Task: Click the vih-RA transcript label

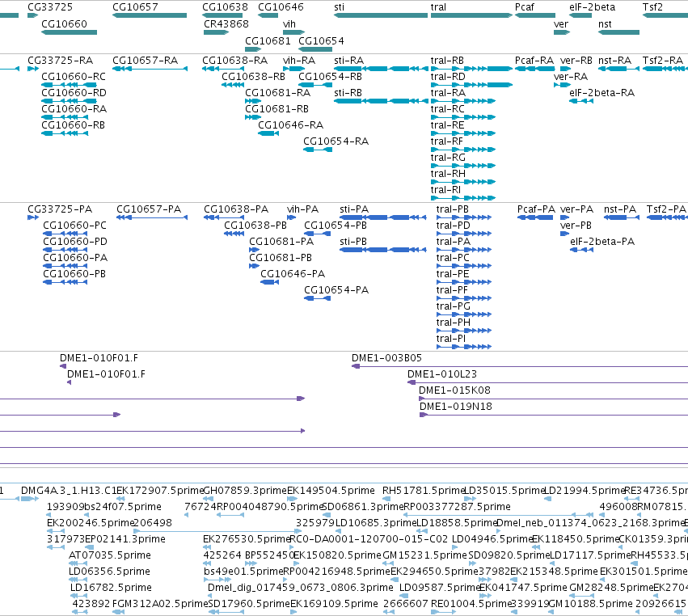Action: click(299, 60)
